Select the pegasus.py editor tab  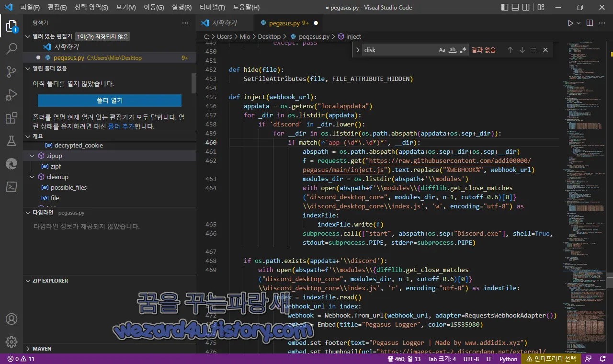tap(289, 23)
